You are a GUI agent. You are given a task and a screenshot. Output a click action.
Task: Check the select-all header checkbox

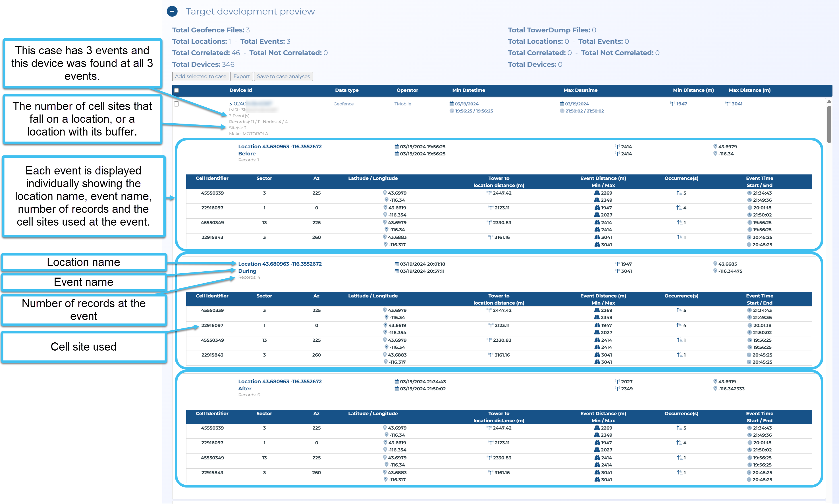tap(176, 90)
